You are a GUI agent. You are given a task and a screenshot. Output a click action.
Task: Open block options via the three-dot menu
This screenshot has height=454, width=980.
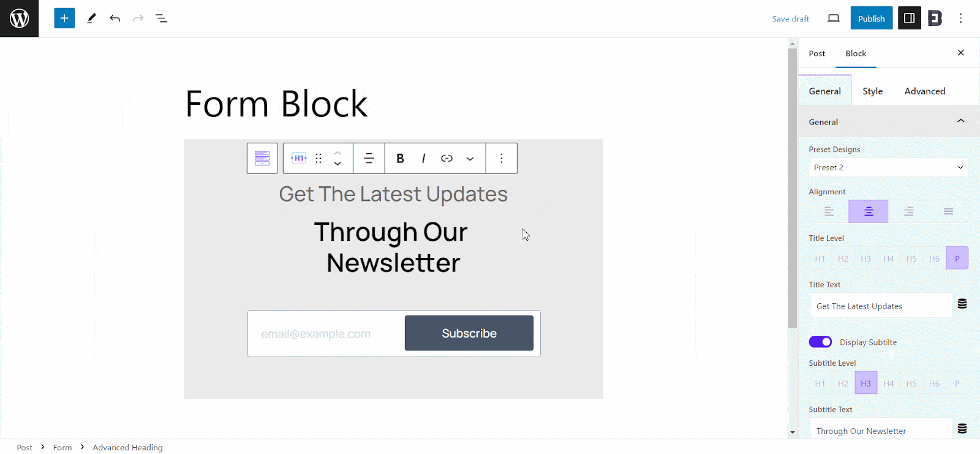coord(501,158)
